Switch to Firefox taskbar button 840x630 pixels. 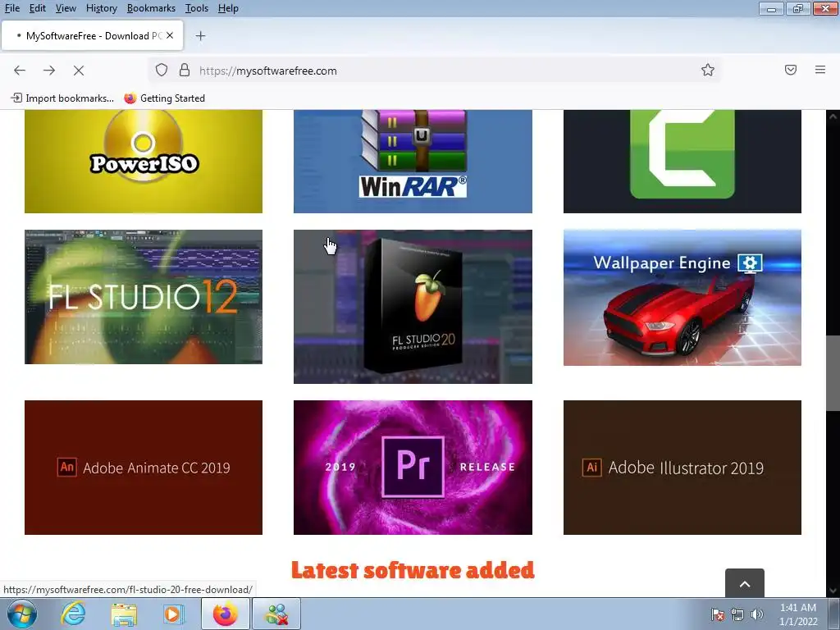click(226, 614)
